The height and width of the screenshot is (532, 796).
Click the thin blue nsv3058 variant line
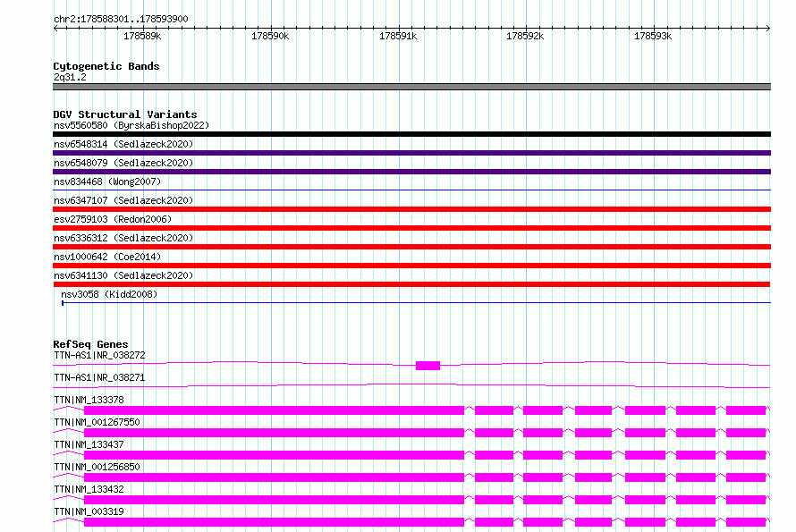click(416, 302)
